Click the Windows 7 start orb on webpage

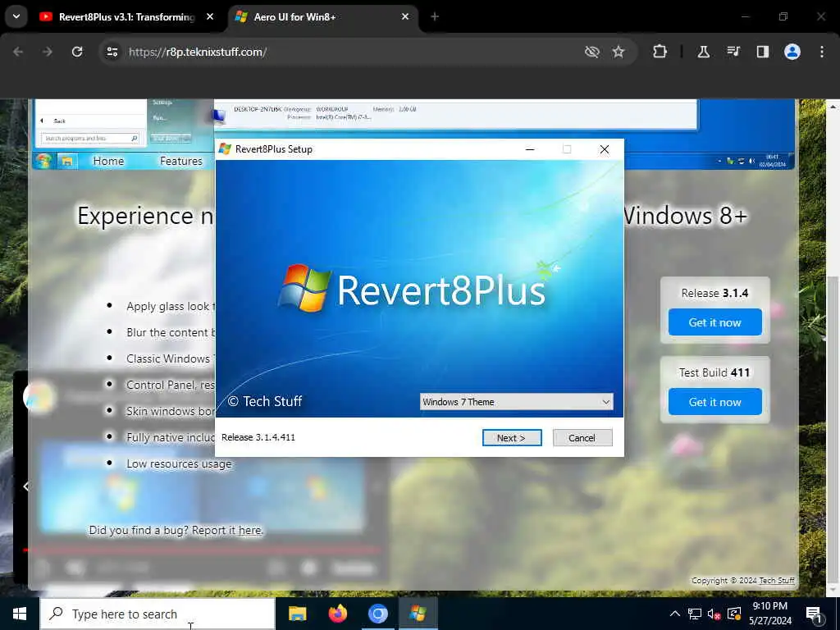43,161
